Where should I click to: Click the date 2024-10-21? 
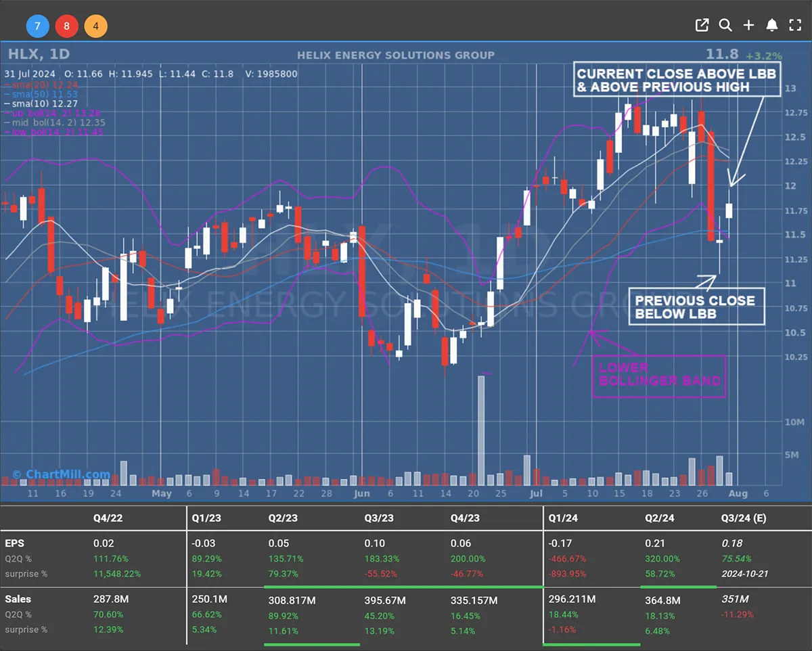(745, 574)
